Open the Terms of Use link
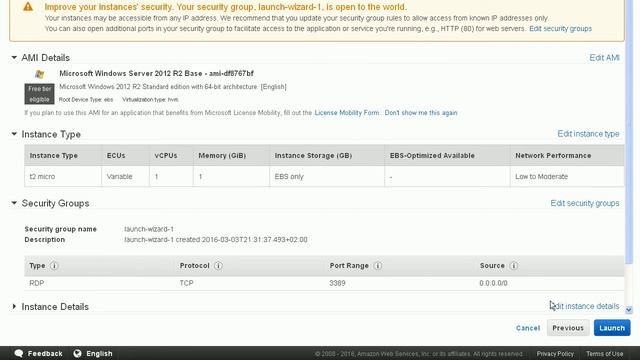The height and width of the screenshot is (360, 640). 604,354
